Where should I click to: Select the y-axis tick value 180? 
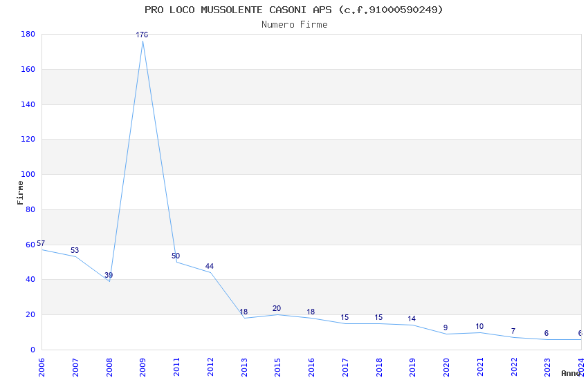click(x=28, y=34)
